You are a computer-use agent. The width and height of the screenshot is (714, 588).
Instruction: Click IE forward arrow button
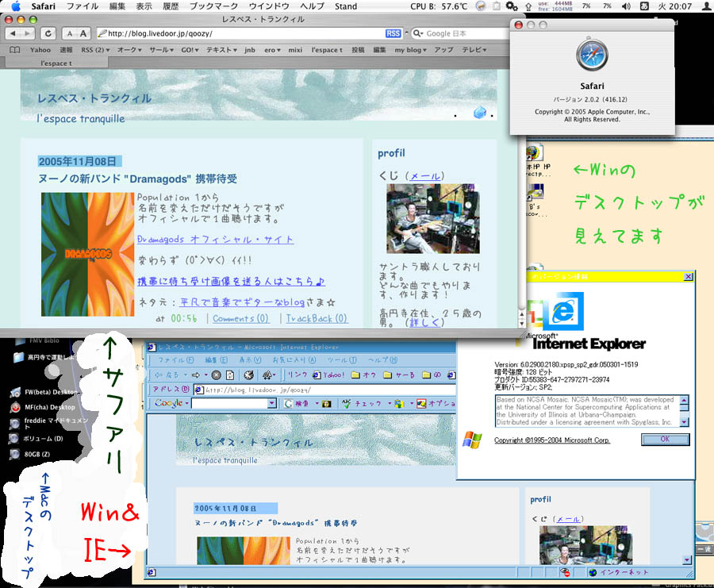tap(196, 375)
